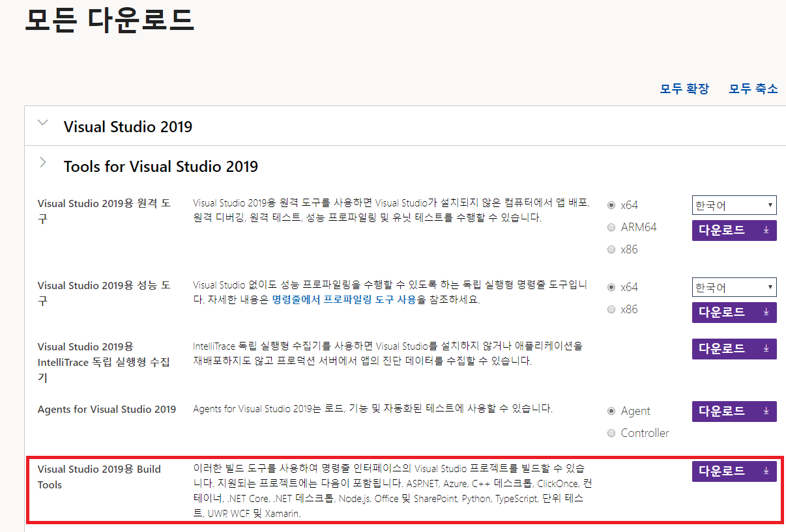Select Agent radio option

[x=611, y=411]
